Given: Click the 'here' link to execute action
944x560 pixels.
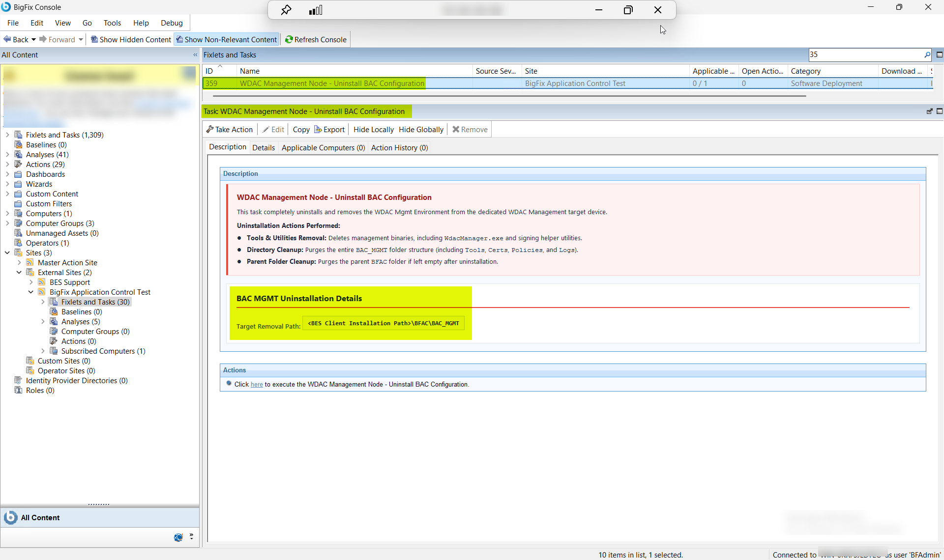Looking at the screenshot, I should coord(257,385).
